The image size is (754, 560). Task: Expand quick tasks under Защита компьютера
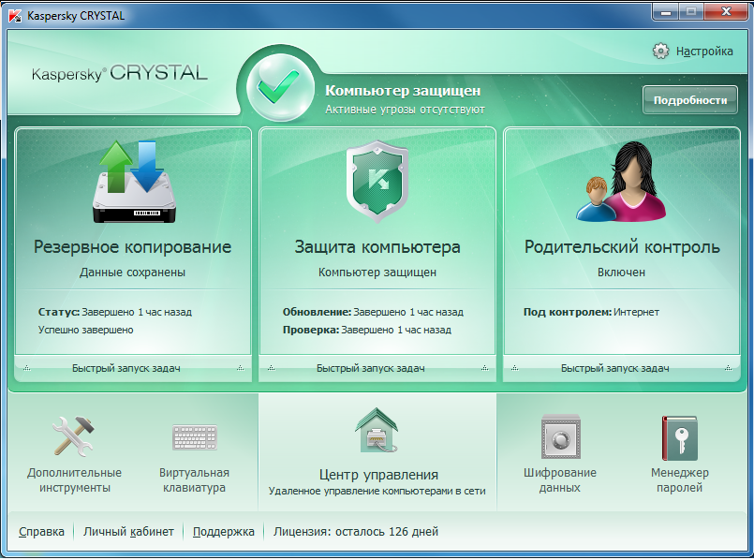pos(377,369)
